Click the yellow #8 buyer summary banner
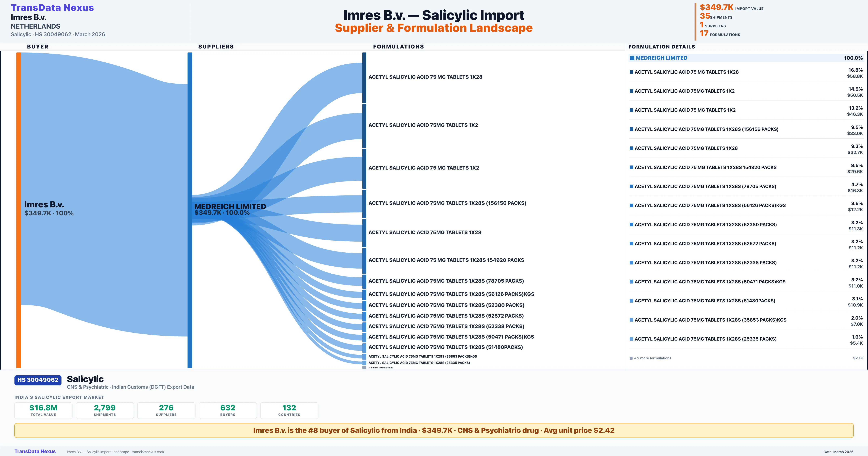This screenshot has width=868, height=456. tap(434, 430)
